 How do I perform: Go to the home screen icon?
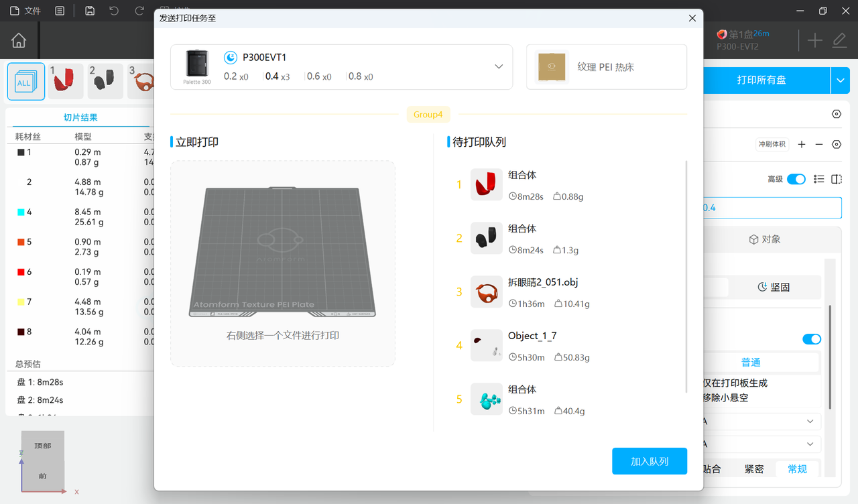(19, 41)
